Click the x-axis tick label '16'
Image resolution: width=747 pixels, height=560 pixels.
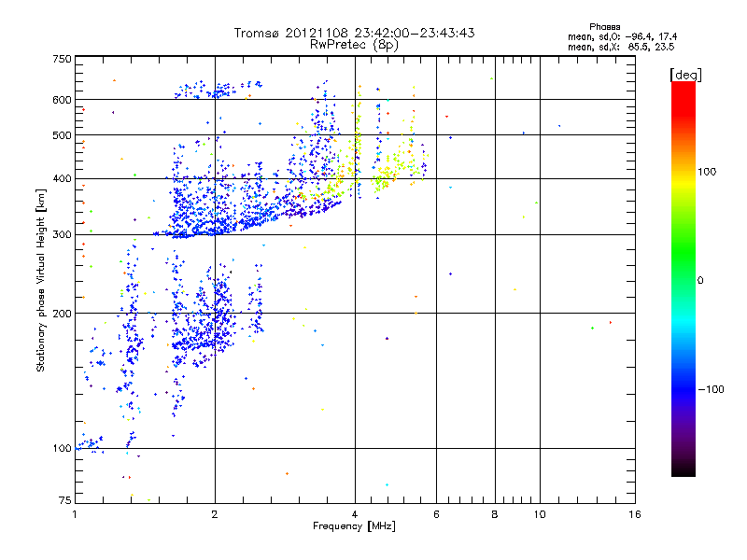tap(635, 514)
